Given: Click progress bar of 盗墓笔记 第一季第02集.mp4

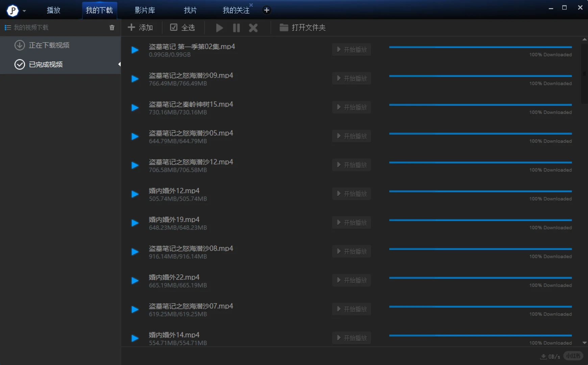Looking at the screenshot, I should pyautogui.click(x=481, y=47).
